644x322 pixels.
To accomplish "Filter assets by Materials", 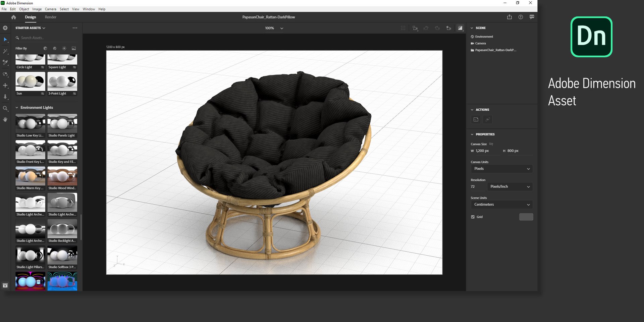I will [55, 48].
